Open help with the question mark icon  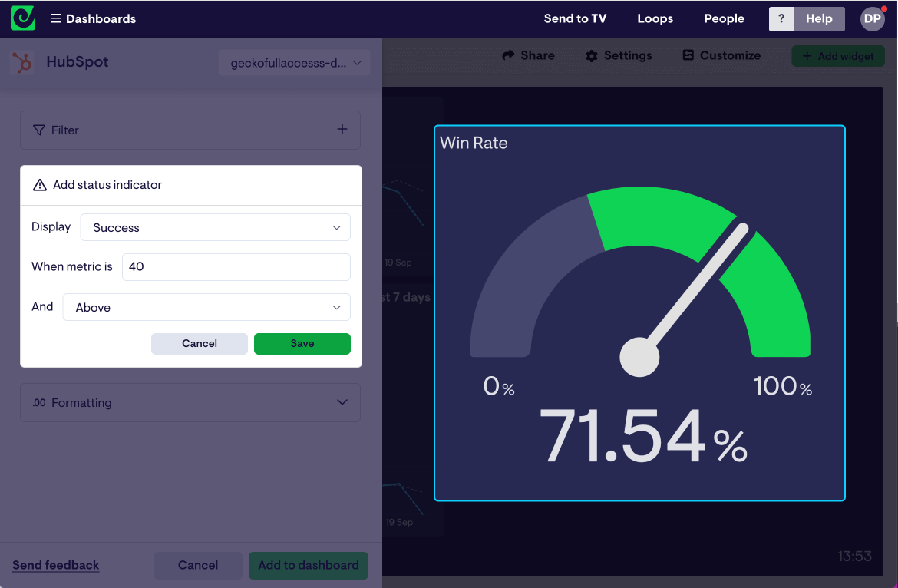[x=781, y=18]
